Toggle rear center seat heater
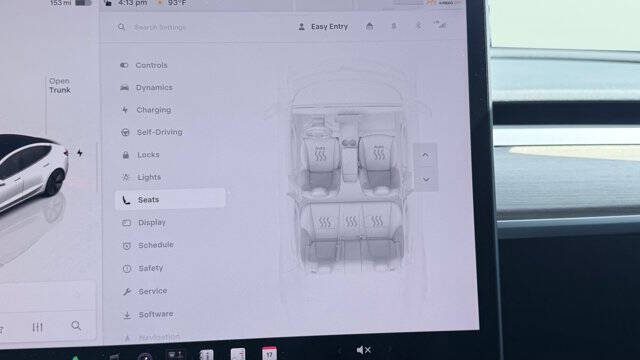 (351, 222)
